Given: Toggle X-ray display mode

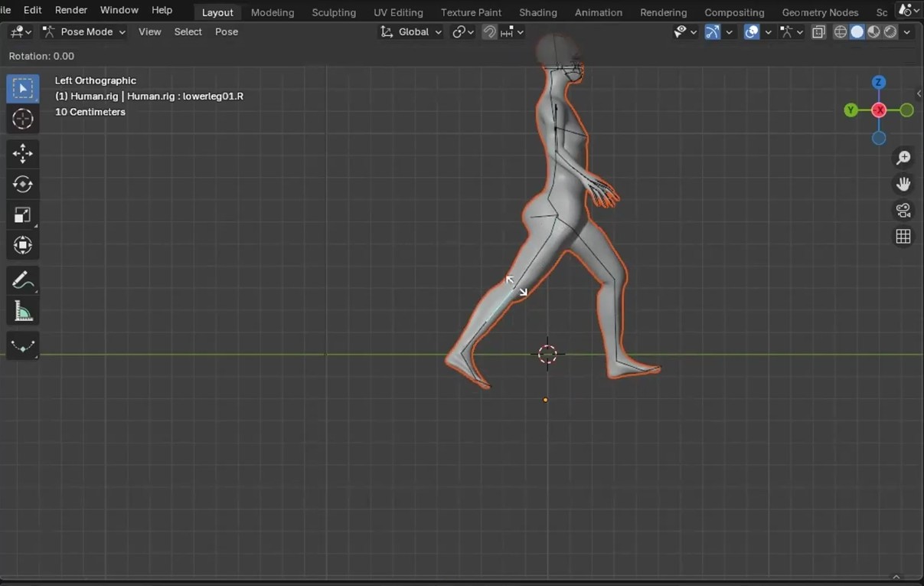Looking at the screenshot, I should 818,32.
